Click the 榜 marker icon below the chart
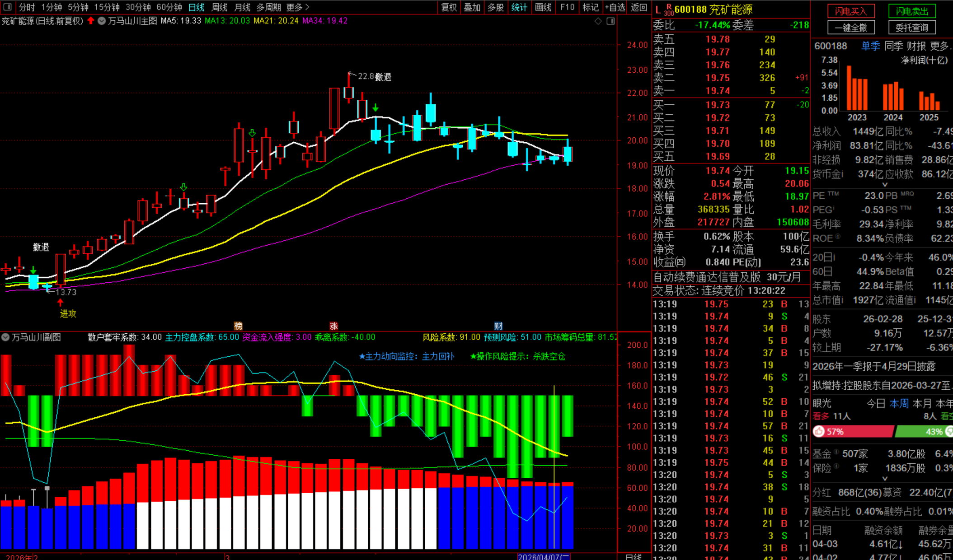Viewport: 953px width, 560px height. [238, 326]
